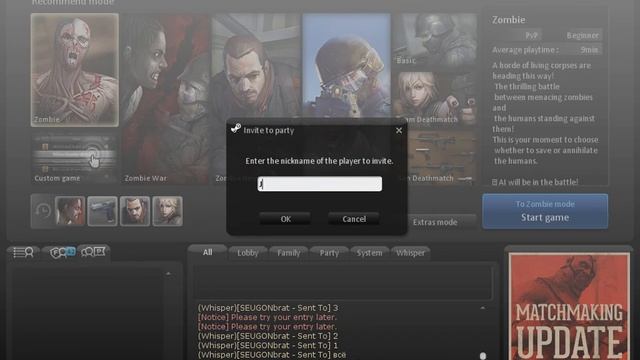Viewport: 640px width, 360px height.
Task: Switch to the System chat tab
Action: (369, 253)
